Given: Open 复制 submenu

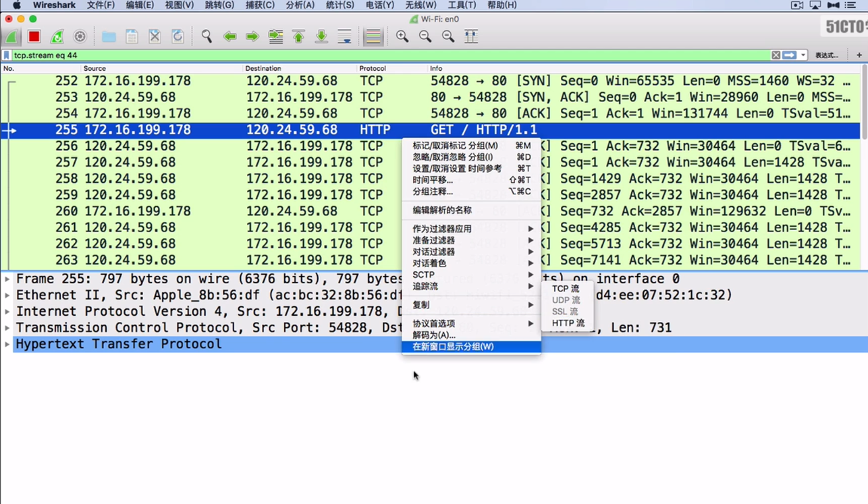Looking at the screenshot, I should tap(471, 305).
